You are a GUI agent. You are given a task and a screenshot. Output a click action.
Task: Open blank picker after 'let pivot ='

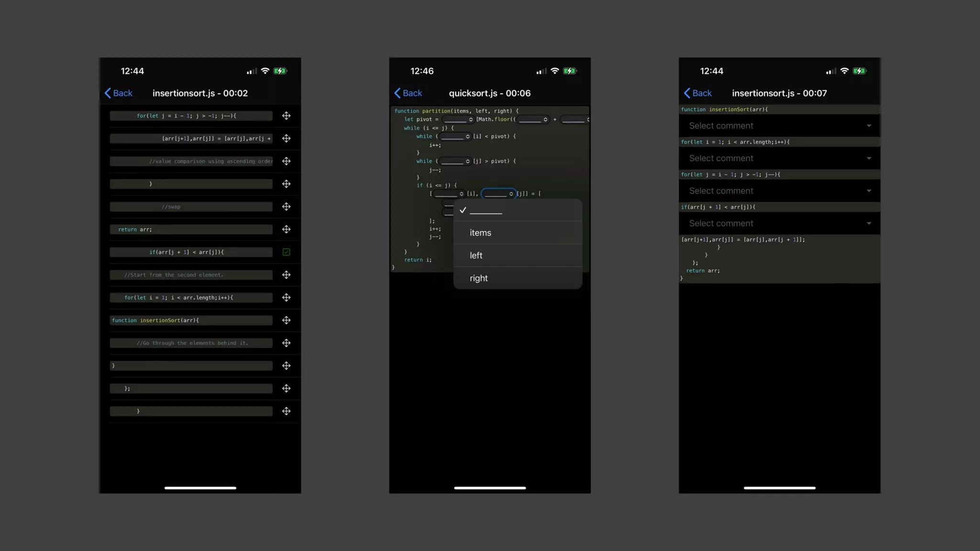(x=457, y=120)
